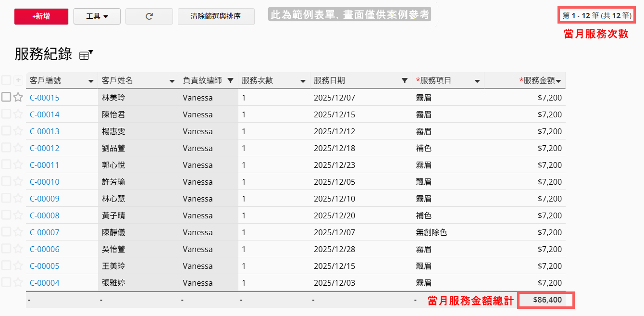Screen dimensions: 644x316
Task: Expand the 客戶編號 column sort arrow
Action: click(x=91, y=81)
